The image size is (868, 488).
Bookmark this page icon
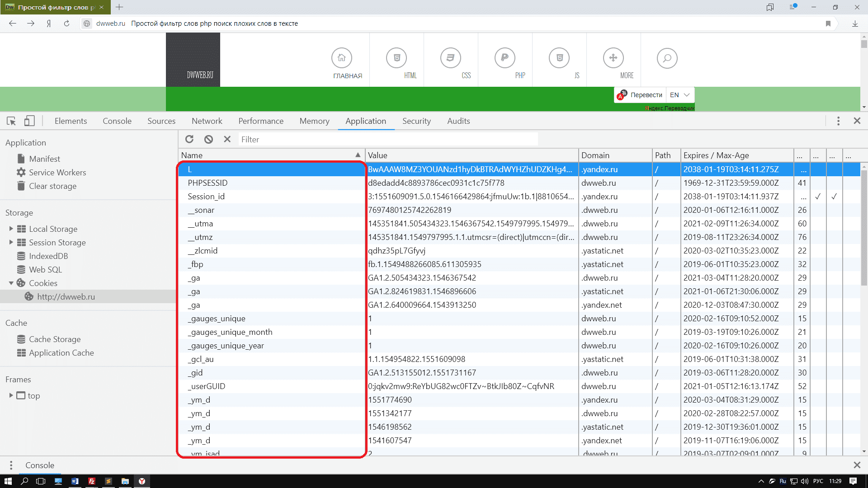pyautogui.click(x=828, y=23)
